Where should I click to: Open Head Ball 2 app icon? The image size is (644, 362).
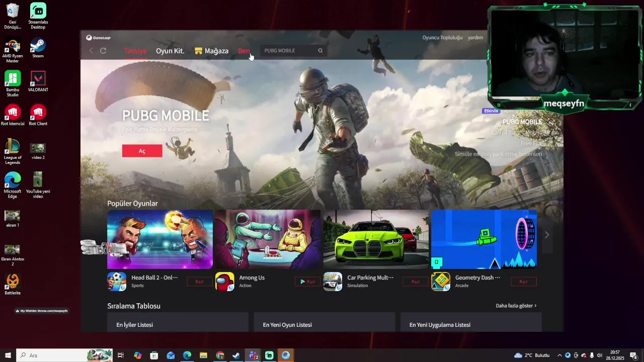(x=117, y=282)
